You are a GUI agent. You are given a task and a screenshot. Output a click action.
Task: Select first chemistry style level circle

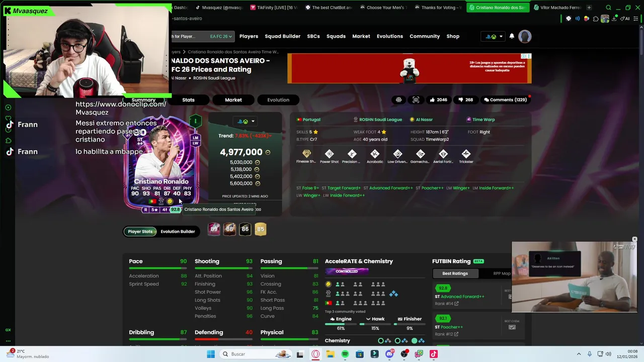(381, 340)
